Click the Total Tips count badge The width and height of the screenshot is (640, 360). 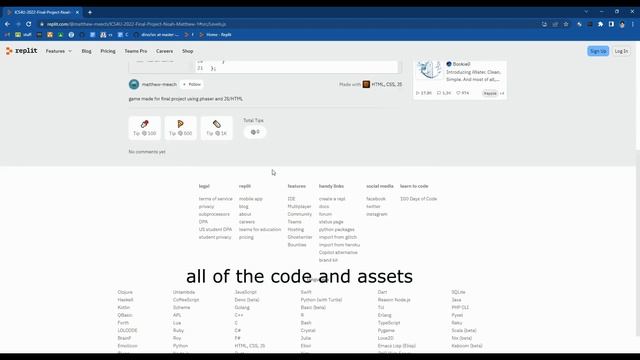point(255,132)
